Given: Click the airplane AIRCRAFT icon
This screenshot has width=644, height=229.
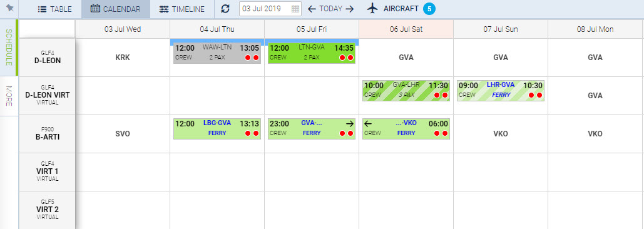Looking at the screenshot, I should pos(372,9).
